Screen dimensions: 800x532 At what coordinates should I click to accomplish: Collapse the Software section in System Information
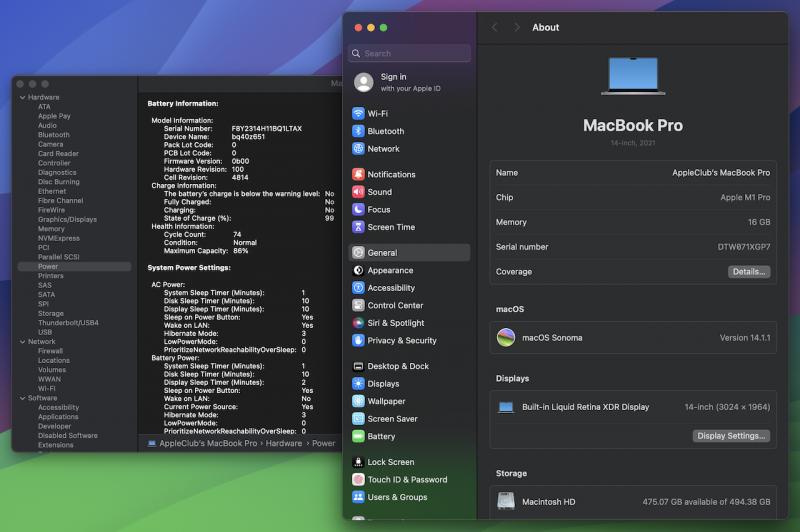22,398
